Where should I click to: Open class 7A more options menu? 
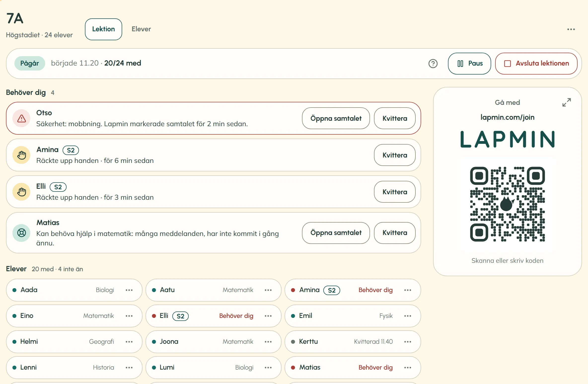click(x=571, y=29)
